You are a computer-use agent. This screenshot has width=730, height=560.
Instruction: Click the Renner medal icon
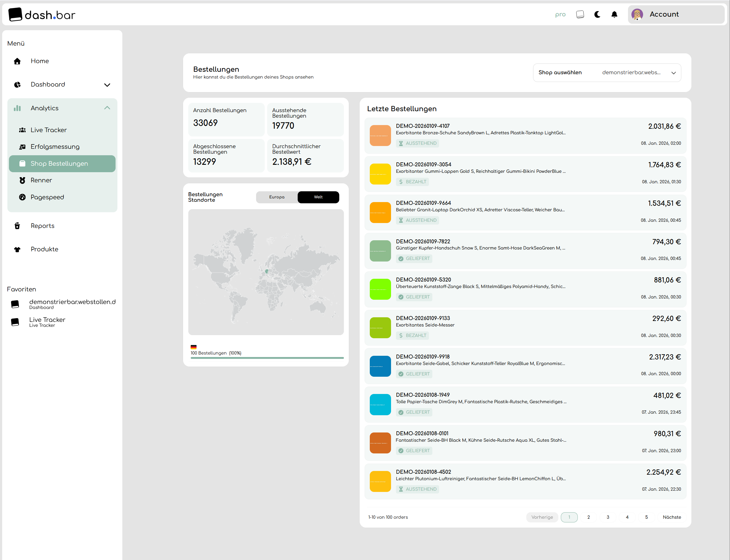pos(22,180)
